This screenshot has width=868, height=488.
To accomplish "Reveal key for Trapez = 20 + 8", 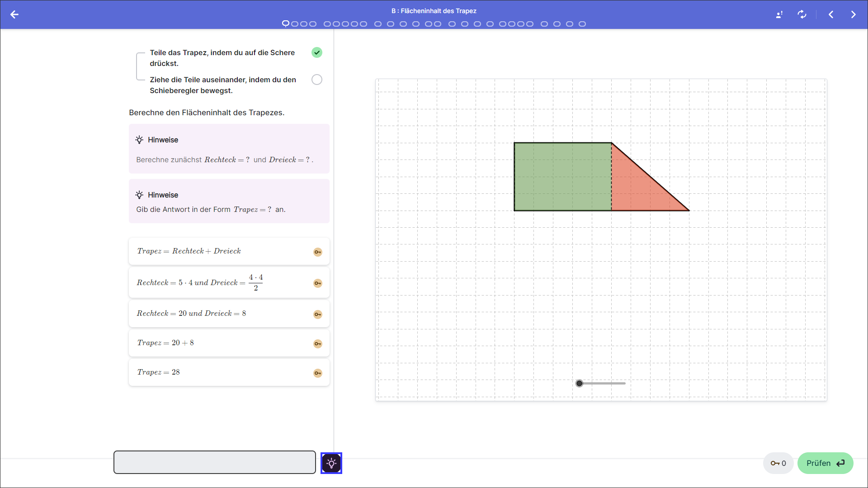I will click(x=318, y=343).
